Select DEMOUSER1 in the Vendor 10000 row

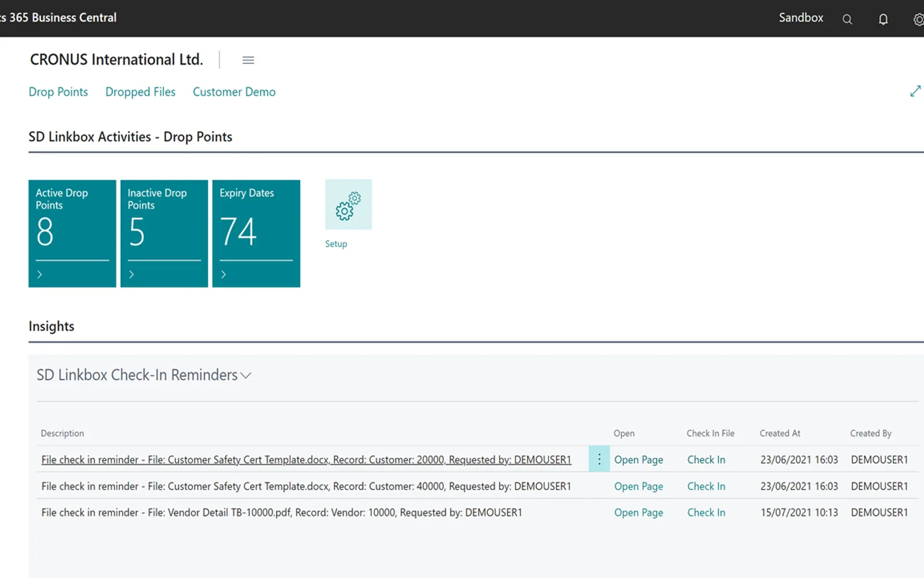coord(880,512)
